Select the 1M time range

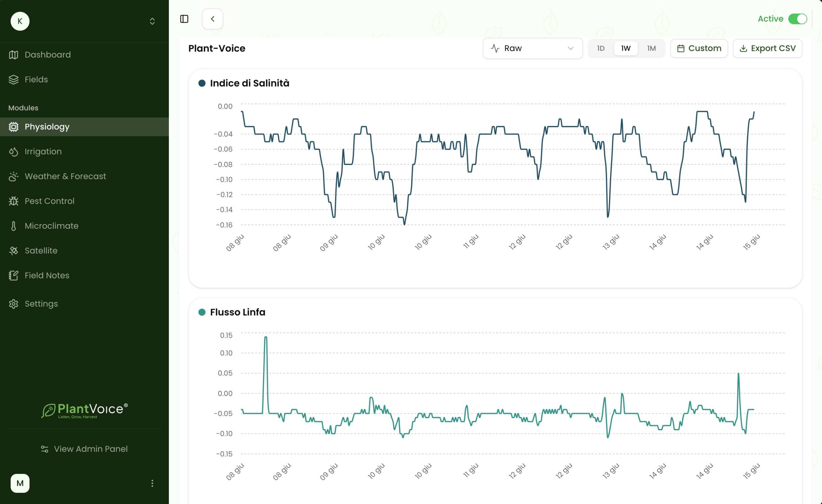(x=651, y=48)
